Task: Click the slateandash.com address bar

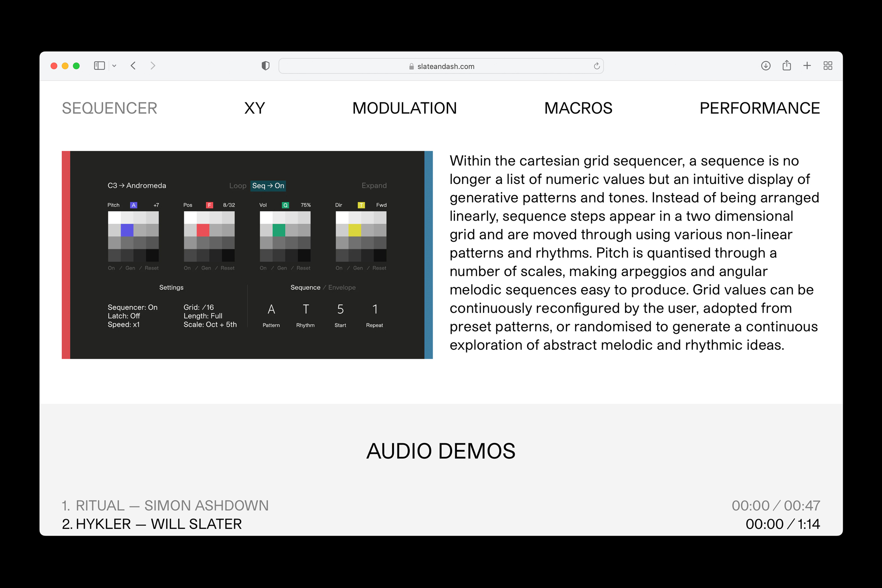Action: (x=441, y=66)
